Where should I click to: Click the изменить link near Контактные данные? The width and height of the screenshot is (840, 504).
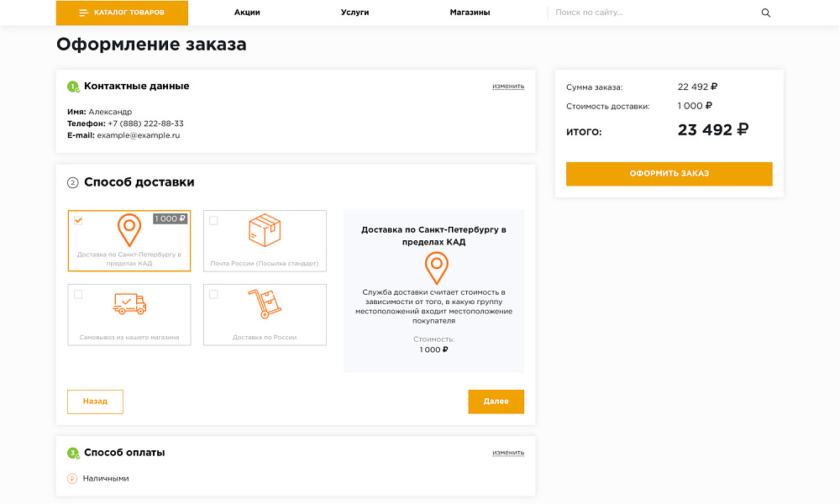click(509, 85)
